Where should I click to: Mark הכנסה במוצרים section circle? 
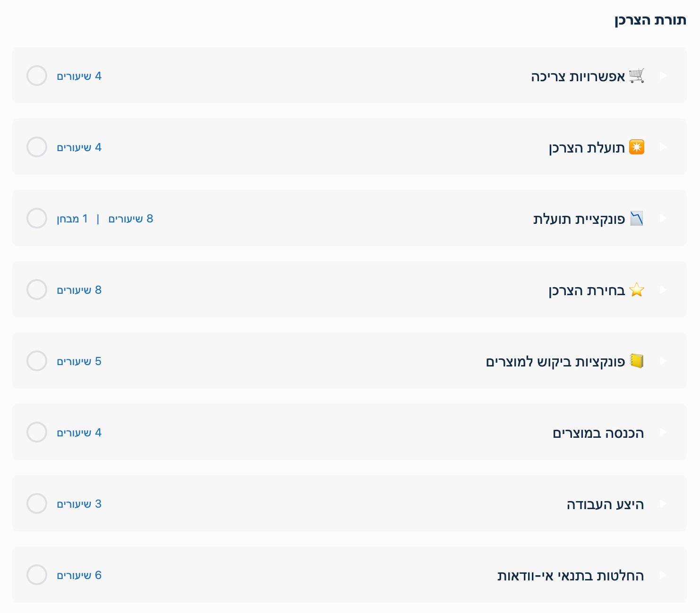[37, 432]
